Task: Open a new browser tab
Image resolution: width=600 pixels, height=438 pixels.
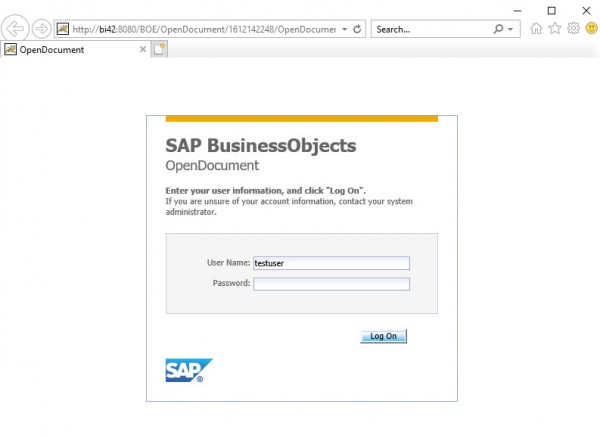Action: [159, 49]
